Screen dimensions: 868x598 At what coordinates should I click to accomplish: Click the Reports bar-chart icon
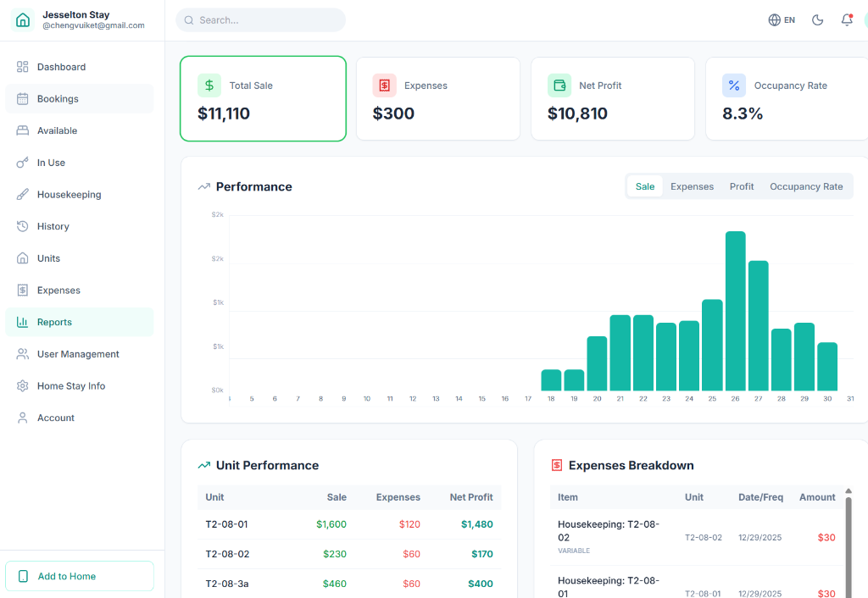tap(22, 322)
